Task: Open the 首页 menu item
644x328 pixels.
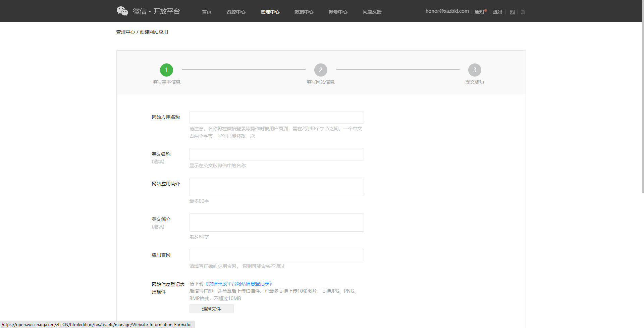Action: (207, 12)
